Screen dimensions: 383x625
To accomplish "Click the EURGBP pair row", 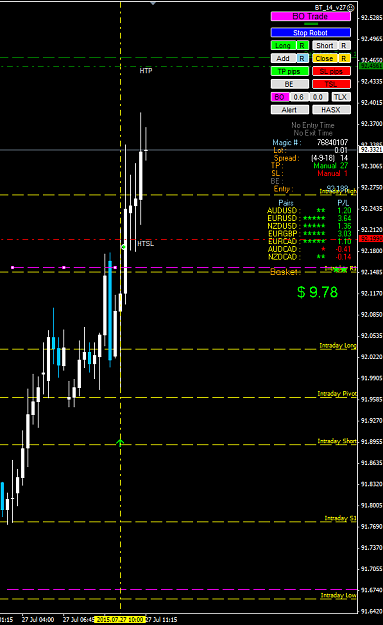I will click(309, 234).
